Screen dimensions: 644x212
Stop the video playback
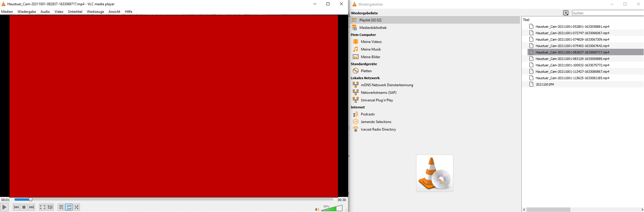click(x=24, y=207)
